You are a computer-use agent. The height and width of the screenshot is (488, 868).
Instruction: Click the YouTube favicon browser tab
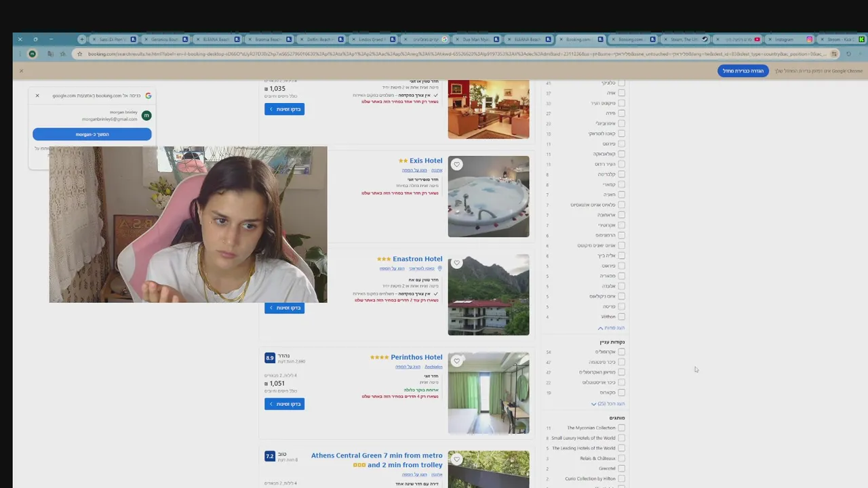pyautogui.click(x=757, y=39)
